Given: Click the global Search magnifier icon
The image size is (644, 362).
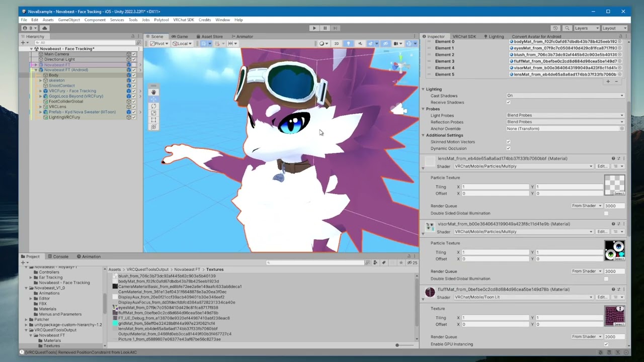Looking at the screenshot, I should point(567,28).
